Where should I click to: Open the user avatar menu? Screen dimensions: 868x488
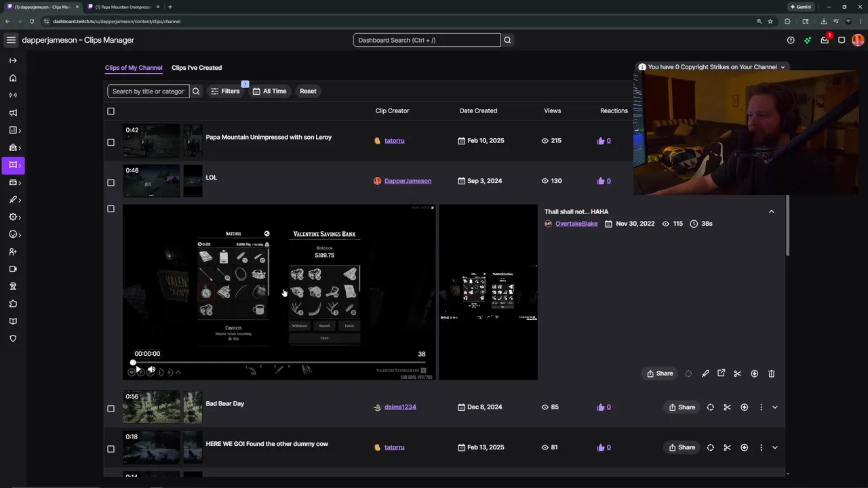858,40
